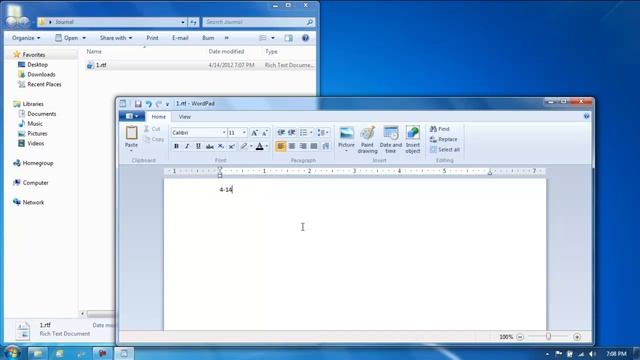The width and height of the screenshot is (640, 360).
Task: Click the Line spacing icon
Action: [321, 133]
